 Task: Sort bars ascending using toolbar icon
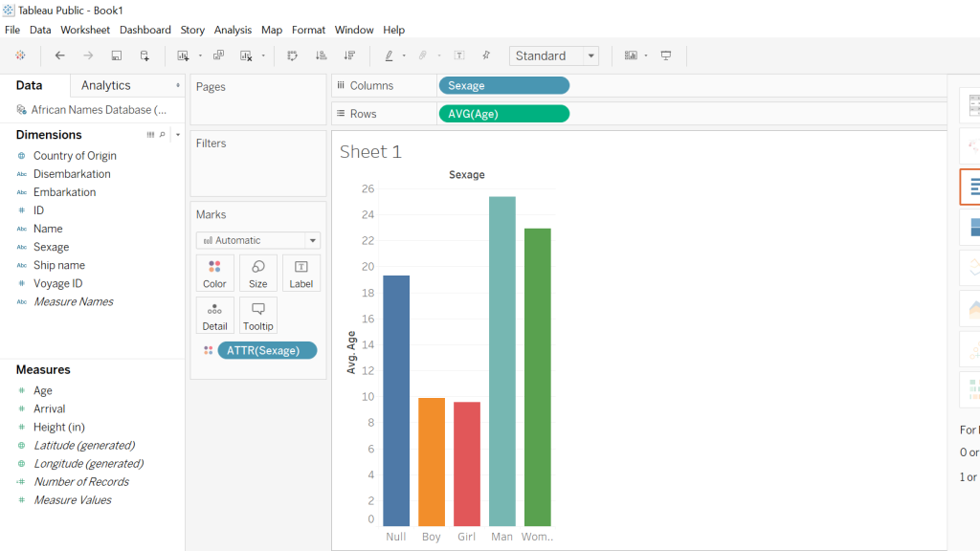[321, 55]
